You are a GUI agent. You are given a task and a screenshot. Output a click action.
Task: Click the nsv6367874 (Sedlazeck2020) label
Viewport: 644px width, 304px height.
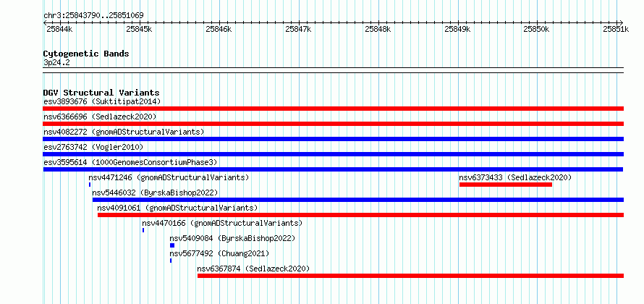[x=253, y=269]
